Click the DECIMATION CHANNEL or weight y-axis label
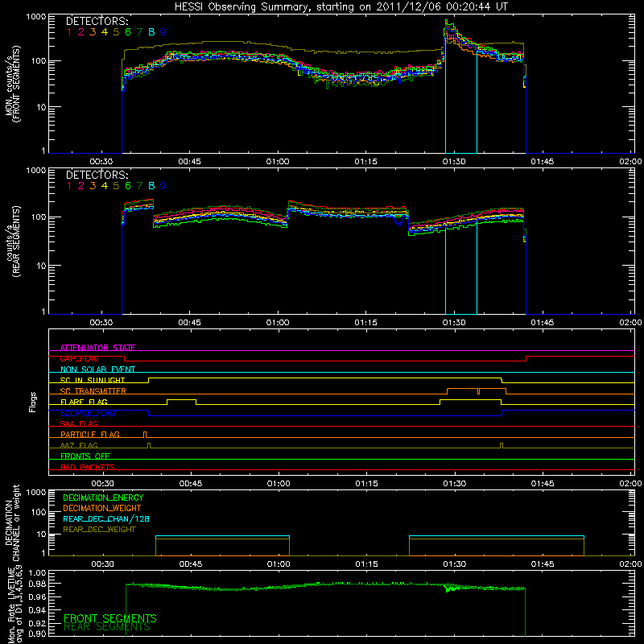 tap(13, 522)
